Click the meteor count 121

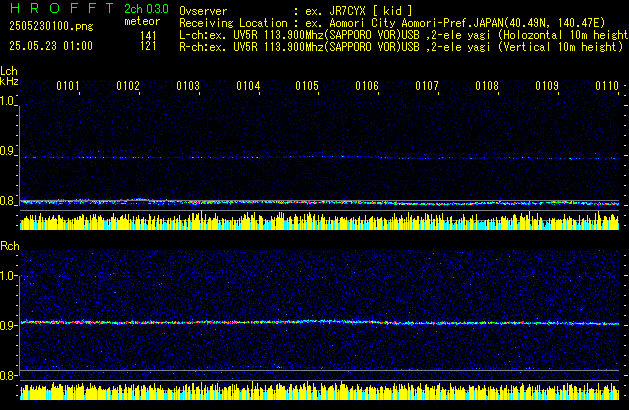[x=148, y=46]
